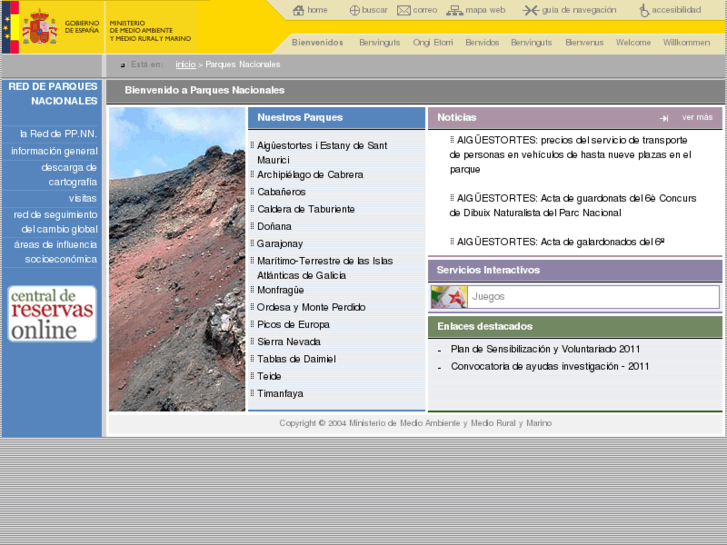
Task: Open the buscar link
Action: (x=374, y=10)
